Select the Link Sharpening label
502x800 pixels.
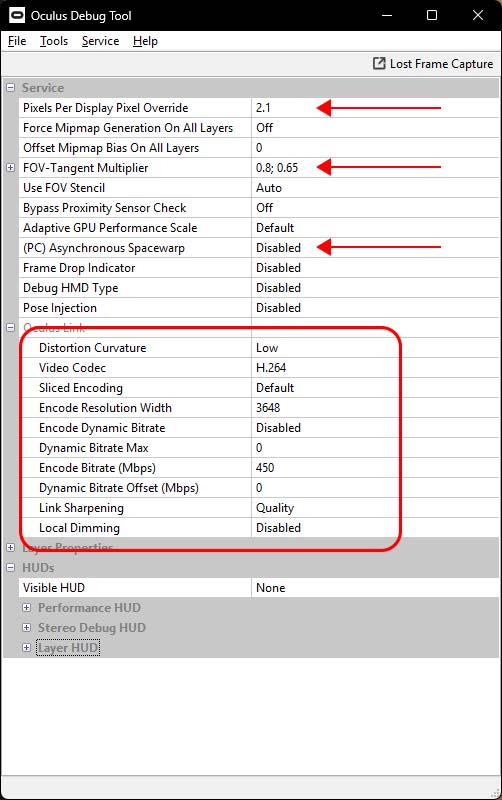pos(81,508)
